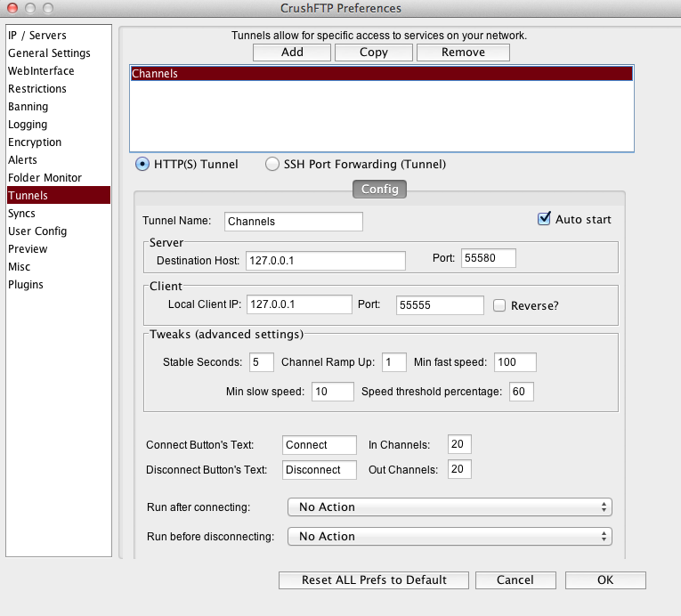This screenshot has height=616, width=681.
Task: Select the Channels tunnel in the list
Action: 382,73
